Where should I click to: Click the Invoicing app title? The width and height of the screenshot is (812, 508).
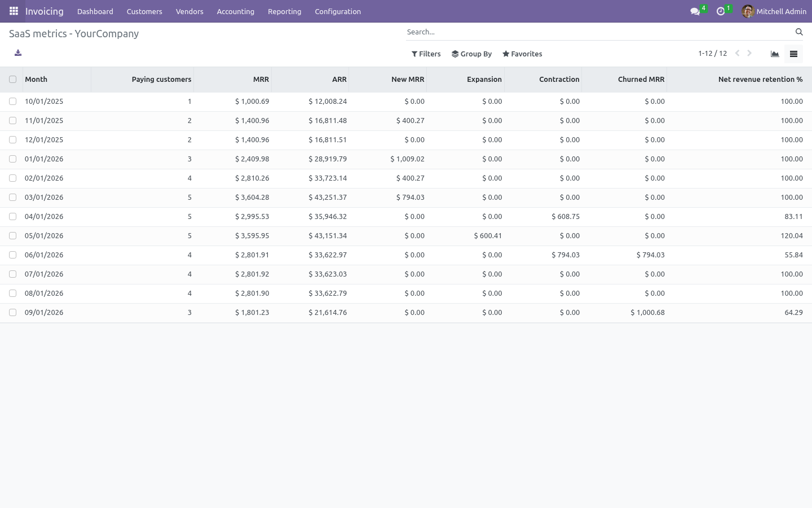45,11
